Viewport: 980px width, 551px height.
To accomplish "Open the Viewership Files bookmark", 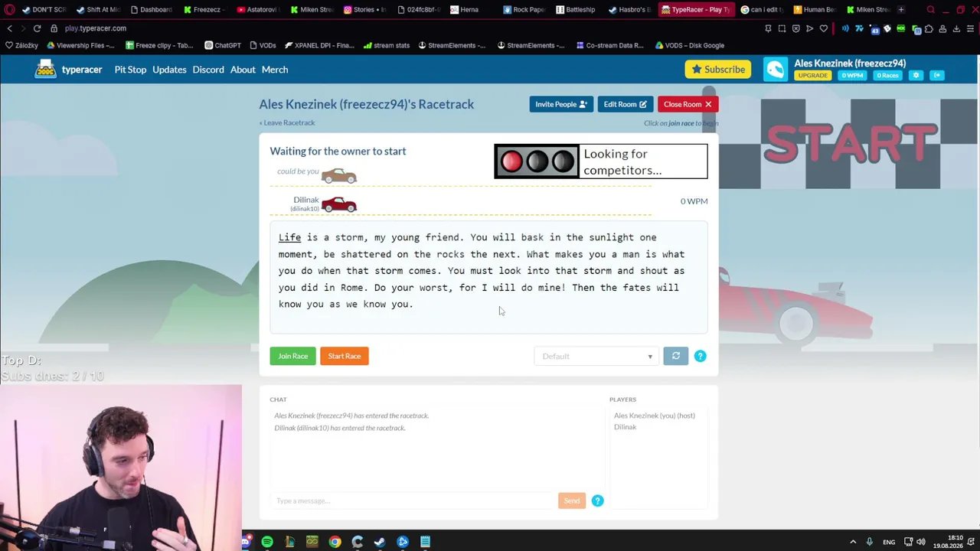I will click(x=80, y=45).
